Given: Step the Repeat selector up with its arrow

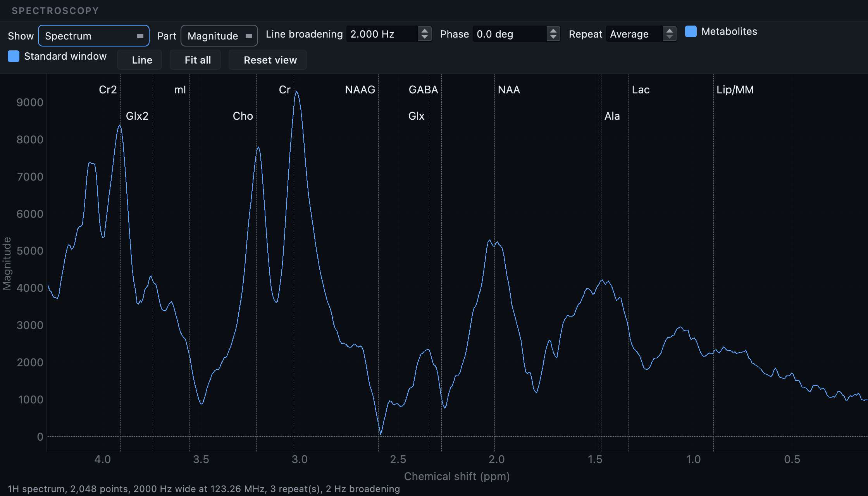Looking at the screenshot, I should point(670,31).
